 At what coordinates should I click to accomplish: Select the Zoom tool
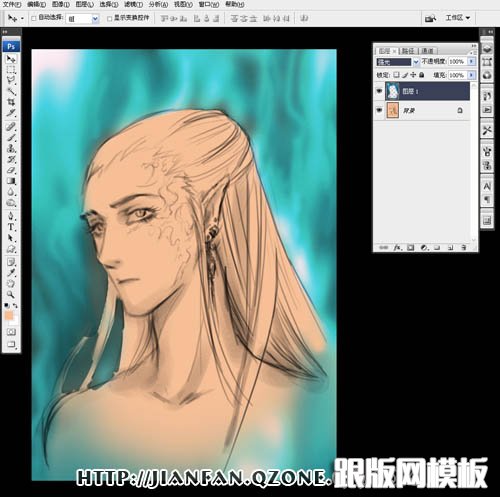pyautogui.click(x=11, y=294)
